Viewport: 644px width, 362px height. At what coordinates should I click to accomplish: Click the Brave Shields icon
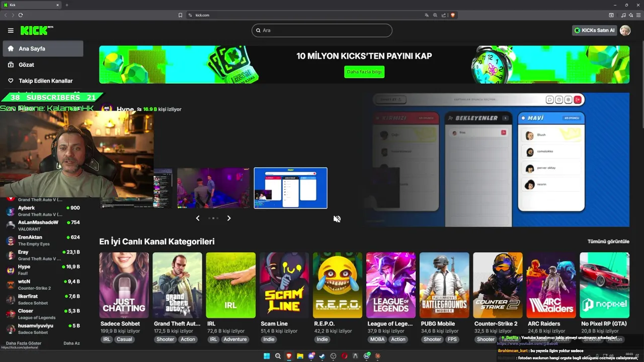click(x=453, y=15)
